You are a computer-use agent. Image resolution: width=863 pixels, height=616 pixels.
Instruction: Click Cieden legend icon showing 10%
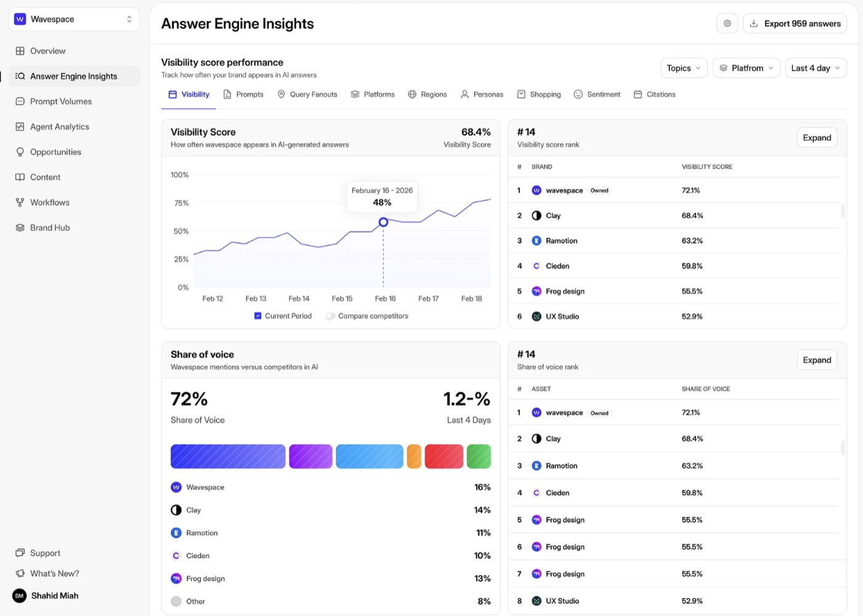(x=176, y=556)
